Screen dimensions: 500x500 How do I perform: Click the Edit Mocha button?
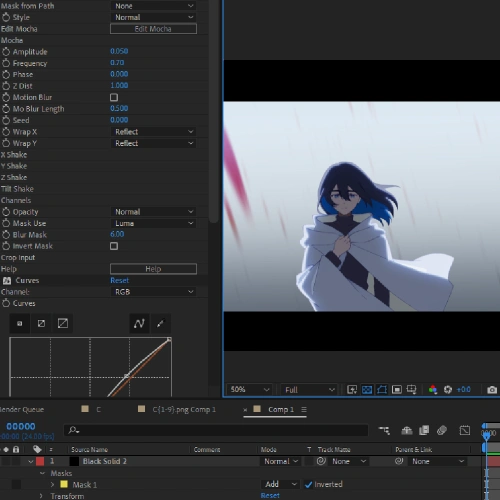(x=153, y=29)
